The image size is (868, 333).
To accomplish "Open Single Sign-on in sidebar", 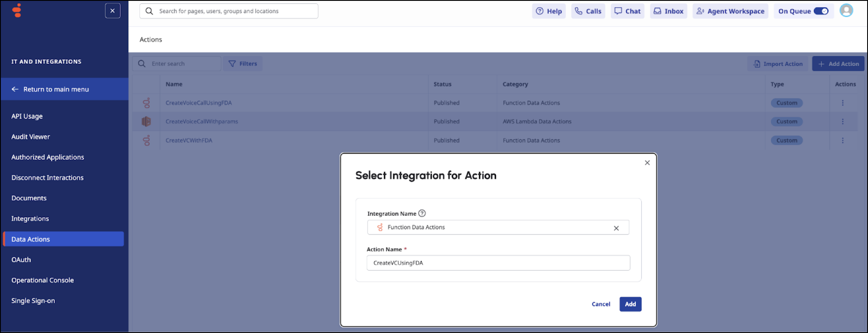I will (x=33, y=301).
